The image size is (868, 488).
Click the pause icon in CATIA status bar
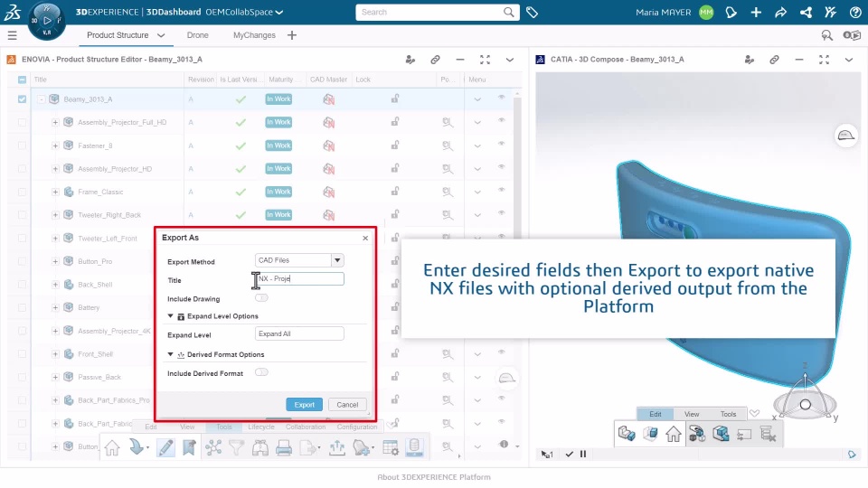tap(583, 454)
